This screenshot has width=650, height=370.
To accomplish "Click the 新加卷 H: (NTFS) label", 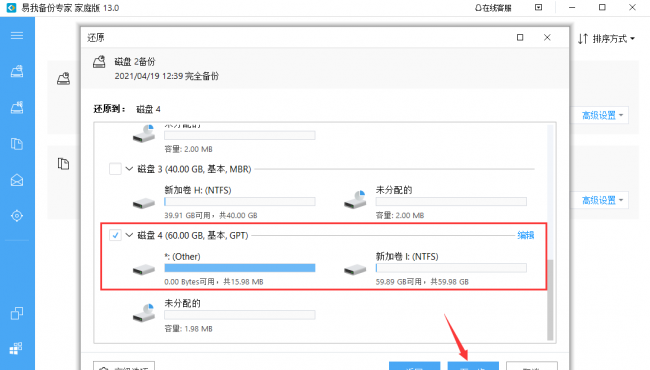I will (x=198, y=190).
